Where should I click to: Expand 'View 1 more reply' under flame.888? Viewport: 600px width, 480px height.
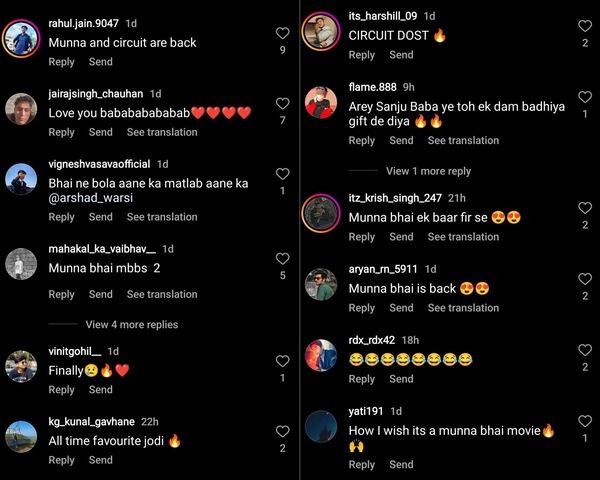tap(428, 171)
